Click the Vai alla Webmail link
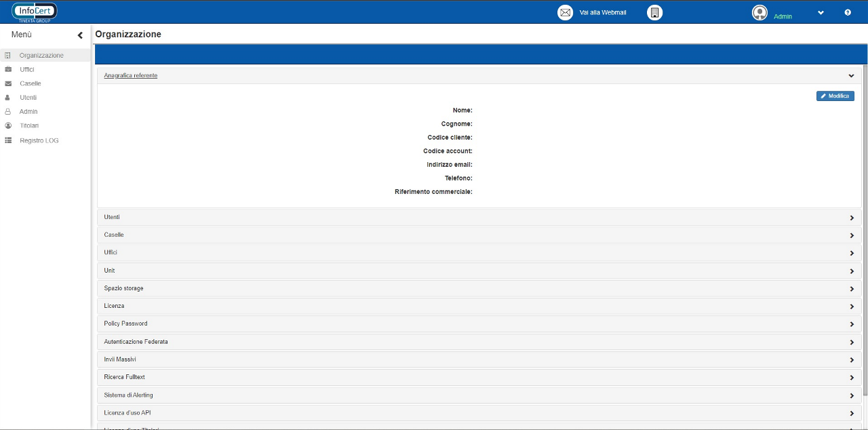This screenshot has width=868, height=430. click(602, 13)
